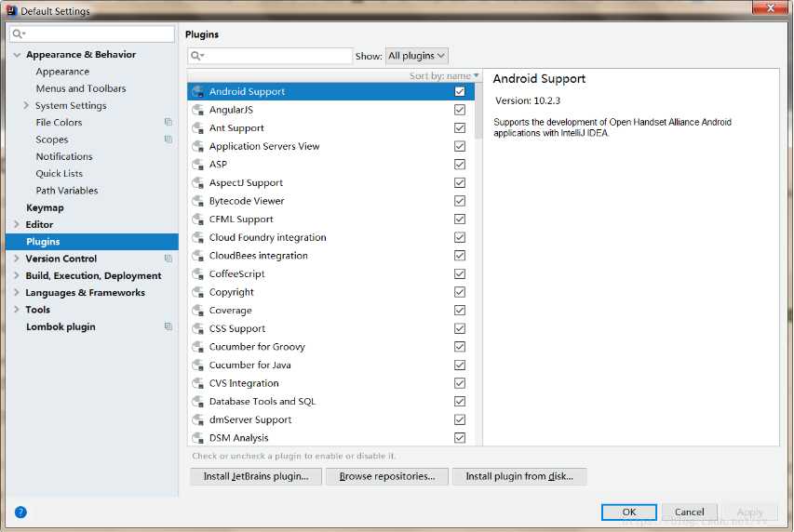
Task: Open the Notifications settings page
Action: [x=64, y=156]
